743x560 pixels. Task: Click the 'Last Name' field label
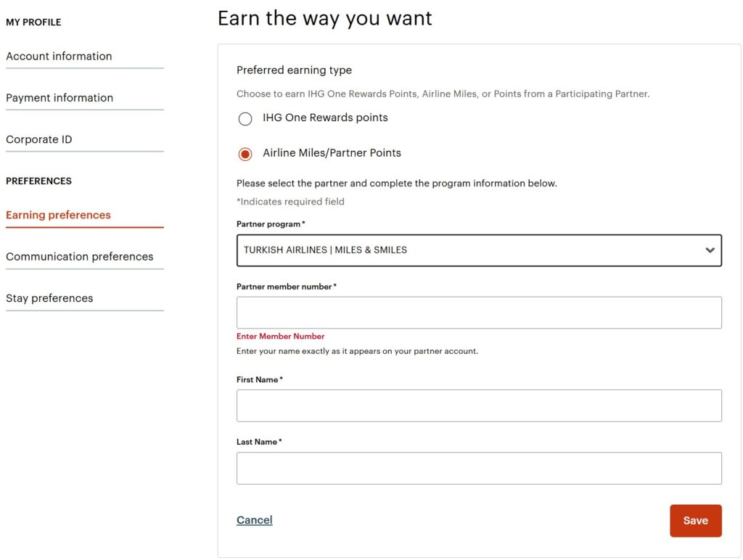[x=258, y=442]
